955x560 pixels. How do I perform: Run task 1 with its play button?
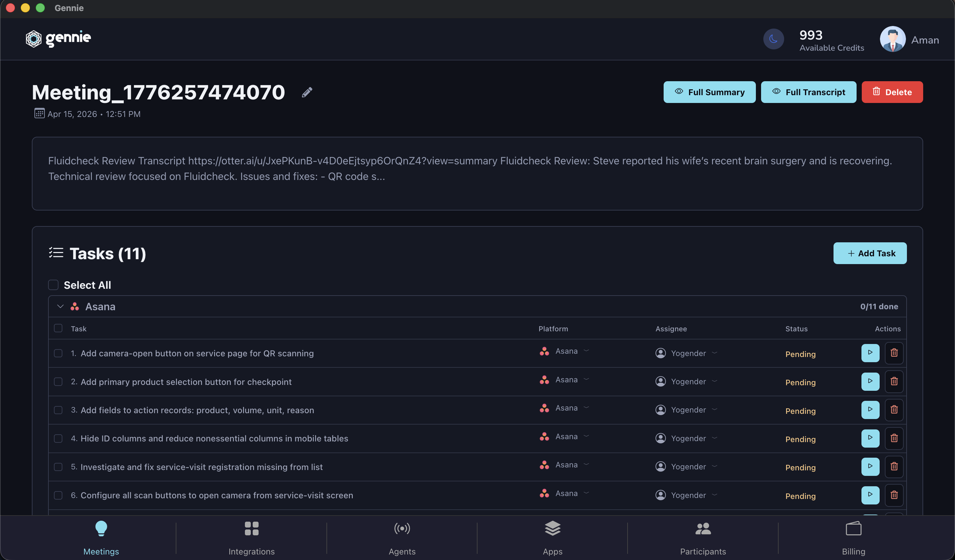point(870,353)
